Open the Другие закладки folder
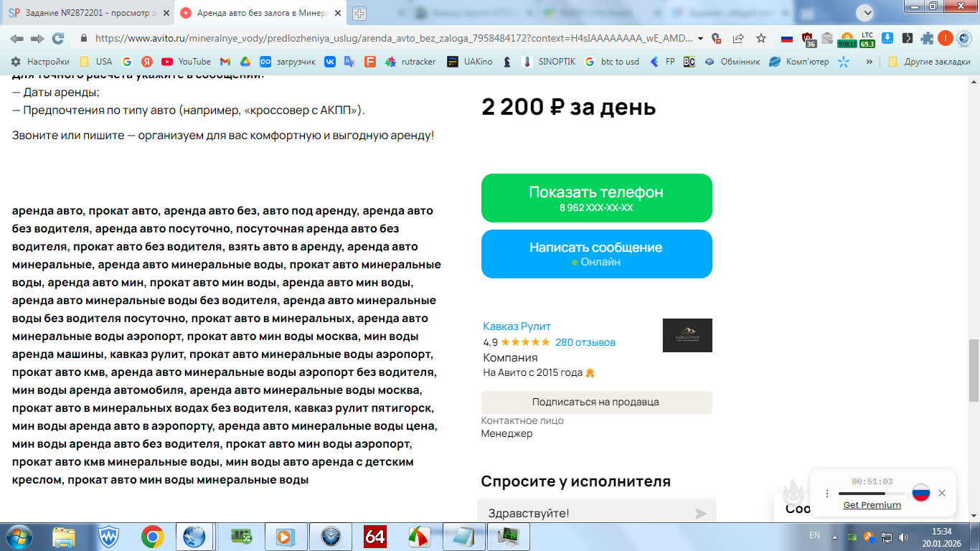This screenshot has width=980, height=551. click(929, 62)
